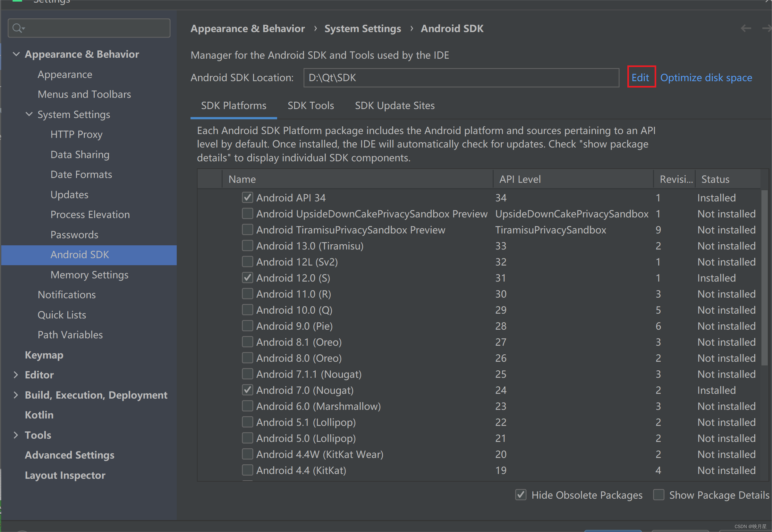Image resolution: width=772 pixels, height=532 pixels.
Task: Uncheck the Android API 34 checkbox
Action: pyautogui.click(x=247, y=198)
